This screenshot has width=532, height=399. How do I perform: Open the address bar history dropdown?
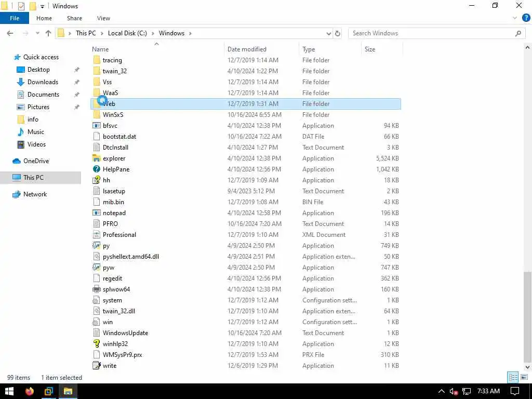pyautogui.click(x=328, y=33)
